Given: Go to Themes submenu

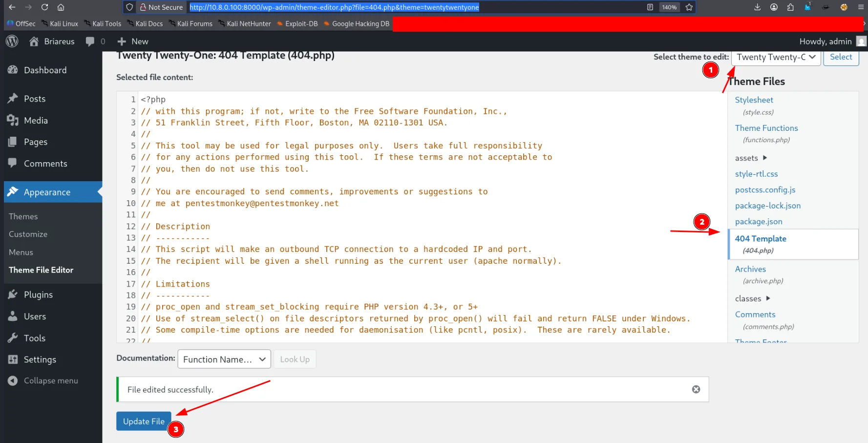Looking at the screenshot, I should click(23, 216).
